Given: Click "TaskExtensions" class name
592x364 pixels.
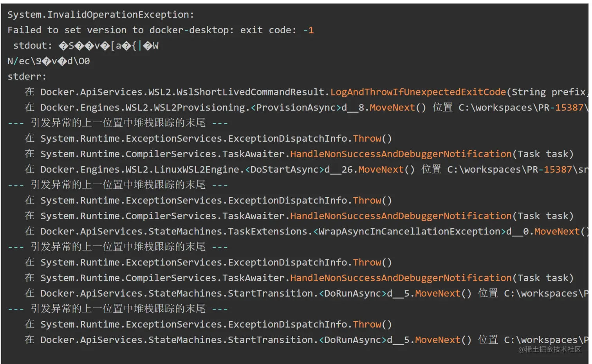Looking at the screenshot, I should click(x=267, y=231).
